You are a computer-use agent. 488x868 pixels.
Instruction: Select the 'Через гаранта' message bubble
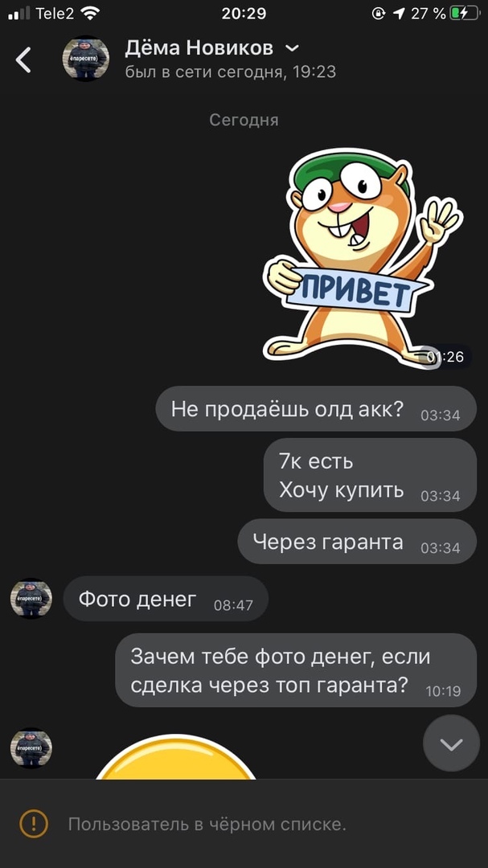tap(357, 542)
